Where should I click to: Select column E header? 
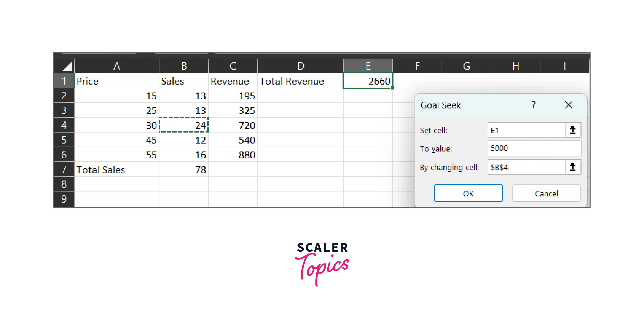(x=368, y=66)
